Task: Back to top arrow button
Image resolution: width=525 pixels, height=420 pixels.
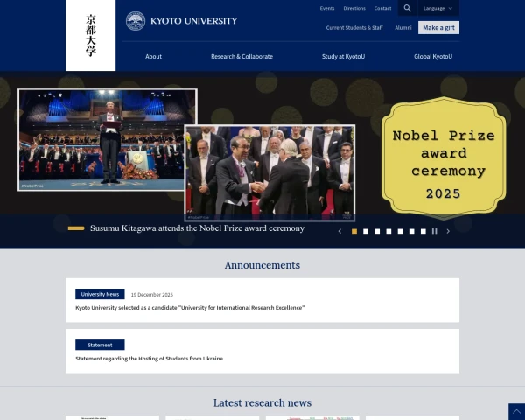Action: click(x=516, y=411)
